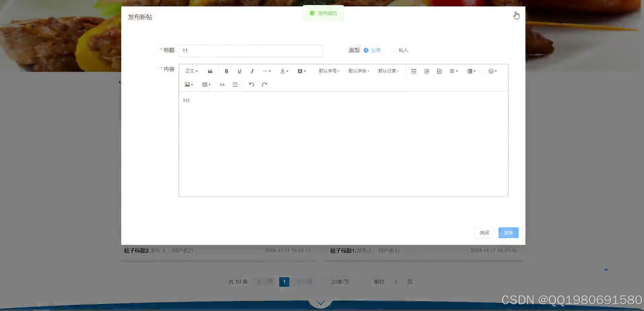Open the emoji picker menu
This screenshot has height=311, width=644.
[x=492, y=71]
